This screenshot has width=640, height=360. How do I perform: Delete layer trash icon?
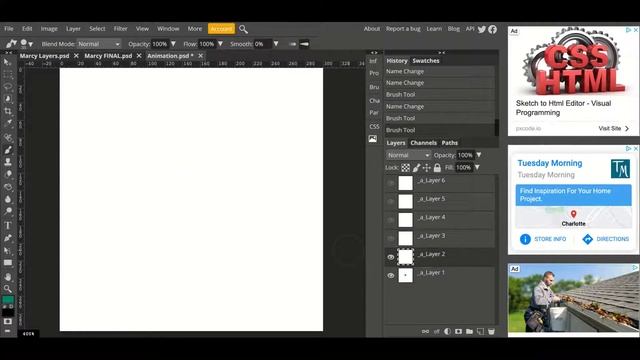pos(491,331)
